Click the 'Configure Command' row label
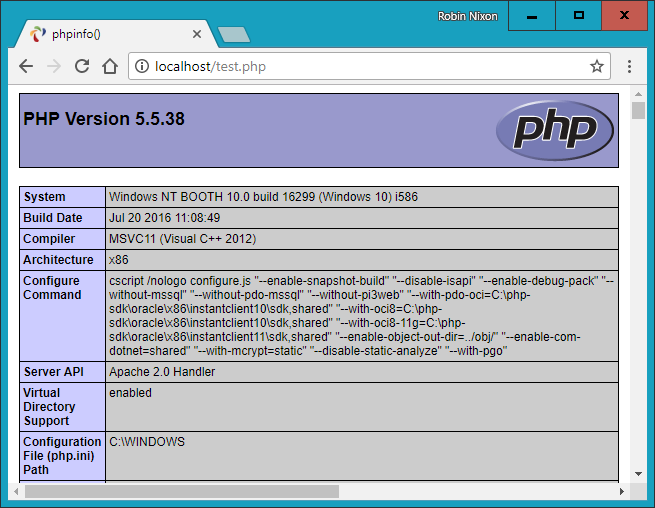The width and height of the screenshot is (655, 508). 52,287
